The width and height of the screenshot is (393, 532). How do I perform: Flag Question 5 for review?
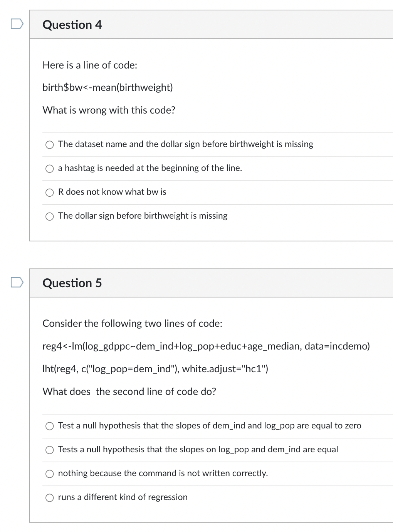click(17, 283)
